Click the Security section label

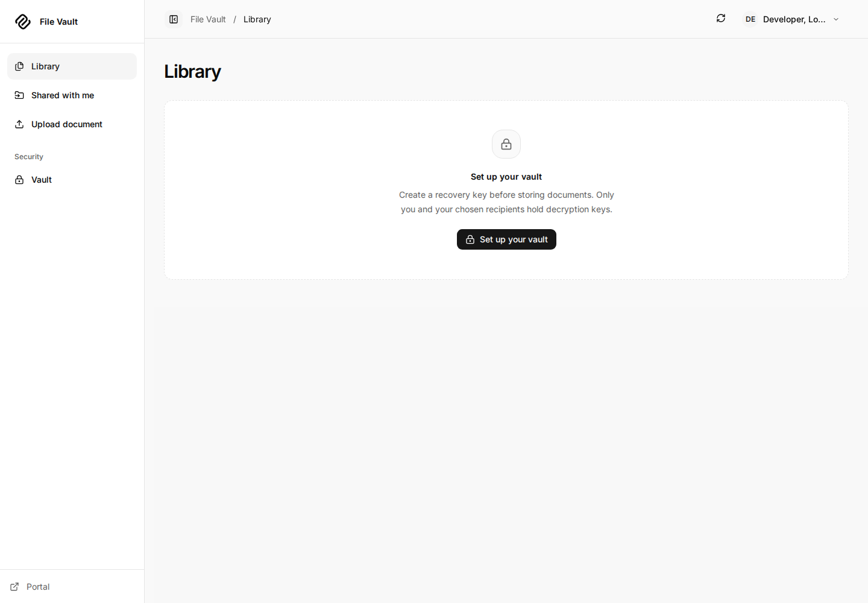pos(29,157)
